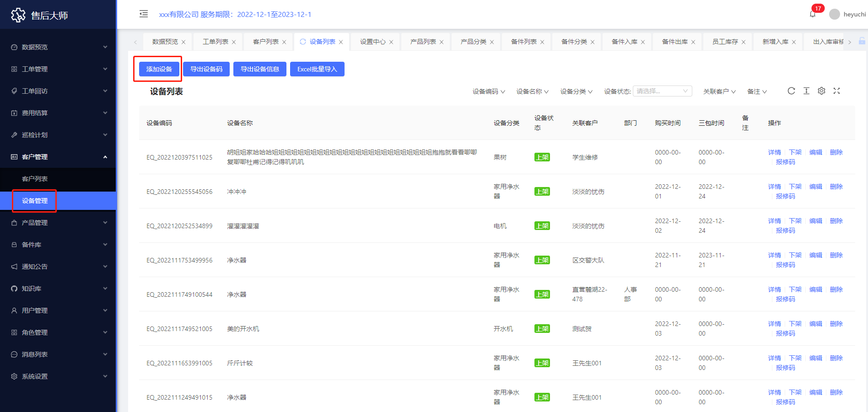Click the Excel批量导入 button
The height and width of the screenshot is (412, 868).
(317, 69)
